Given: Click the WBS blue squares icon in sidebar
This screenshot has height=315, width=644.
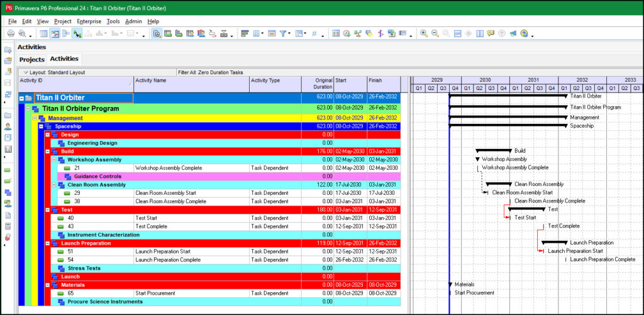Looking at the screenshot, I should (x=8, y=192).
